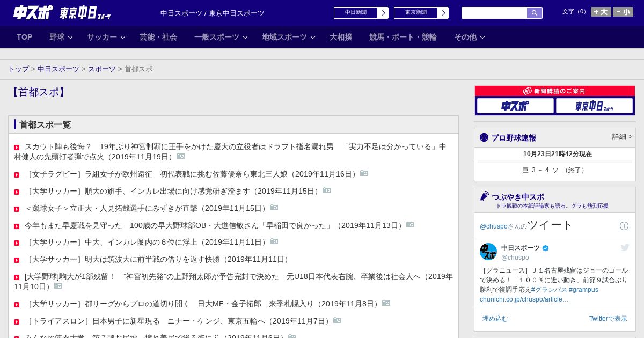This screenshot has height=338, width=644.
Task: Click 新聞購読のご案内 banner header
Action: coord(555,91)
